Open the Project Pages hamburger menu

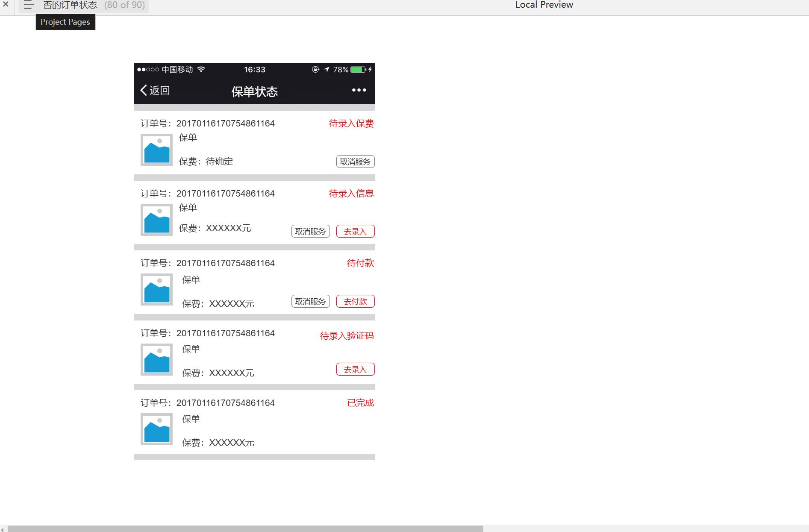[29, 5]
